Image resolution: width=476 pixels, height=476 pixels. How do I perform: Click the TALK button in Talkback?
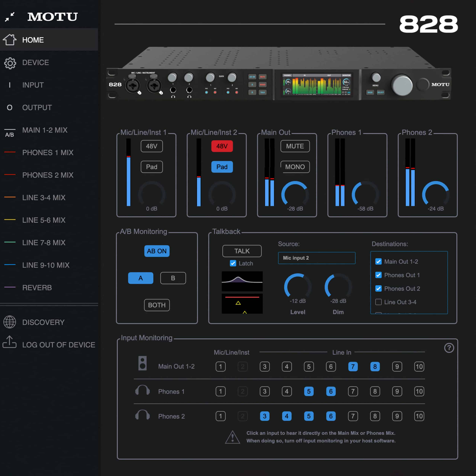point(242,251)
